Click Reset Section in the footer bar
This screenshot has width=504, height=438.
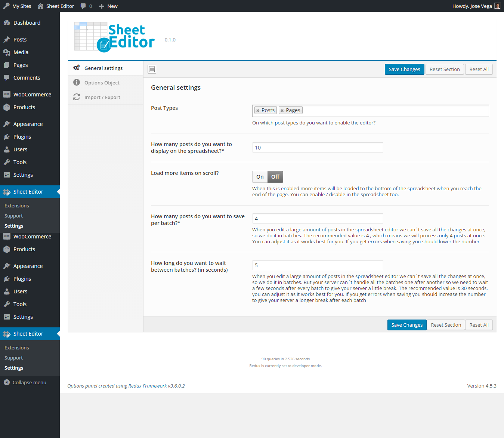[x=446, y=325]
